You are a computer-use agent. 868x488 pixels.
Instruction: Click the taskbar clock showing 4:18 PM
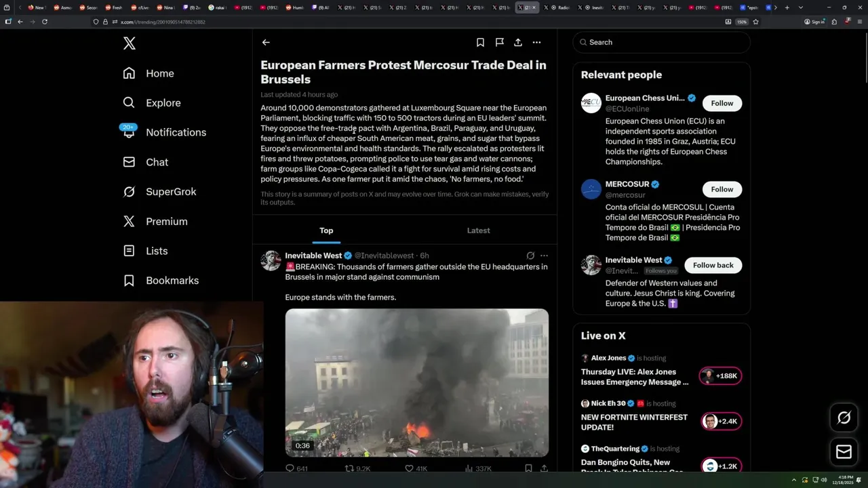pyautogui.click(x=846, y=479)
